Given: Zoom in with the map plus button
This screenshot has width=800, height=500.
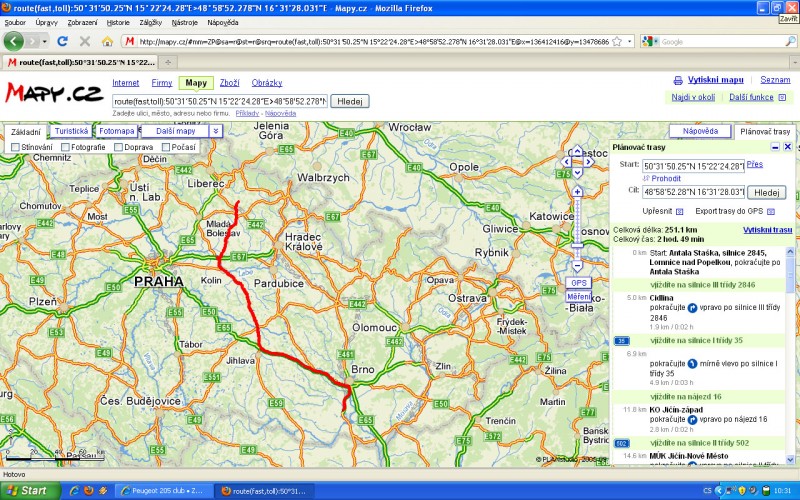Looking at the screenshot, I should 577,191.
